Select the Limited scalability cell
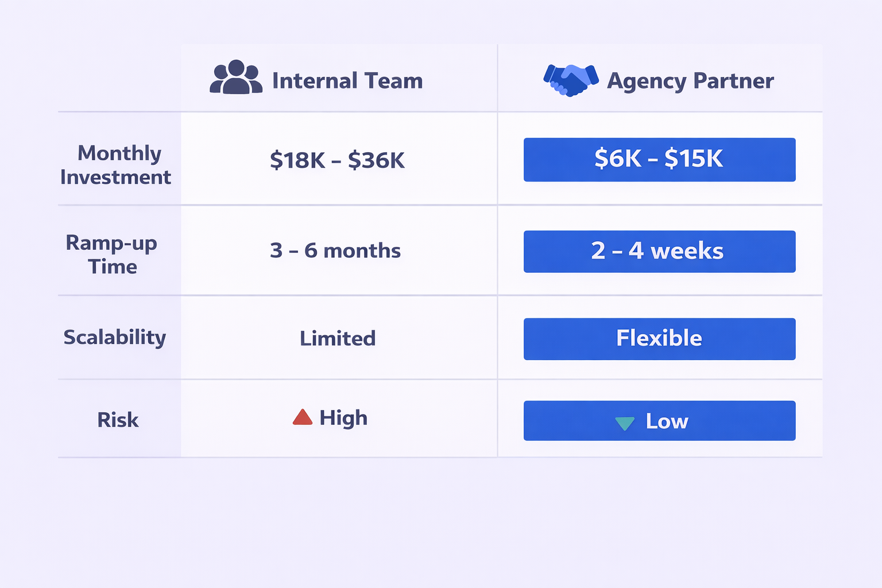The width and height of the screenshot is (882, 588). (338, 338)
